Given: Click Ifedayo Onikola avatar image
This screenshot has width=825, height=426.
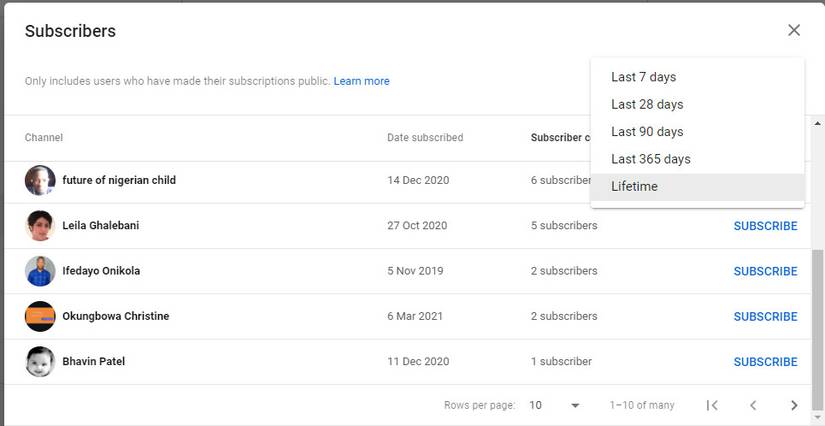Looking at the screenshot, I should click(x=40, y=271).
